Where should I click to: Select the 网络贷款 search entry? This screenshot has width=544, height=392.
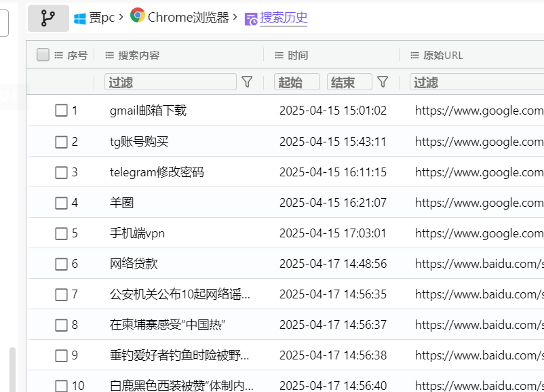134,264
